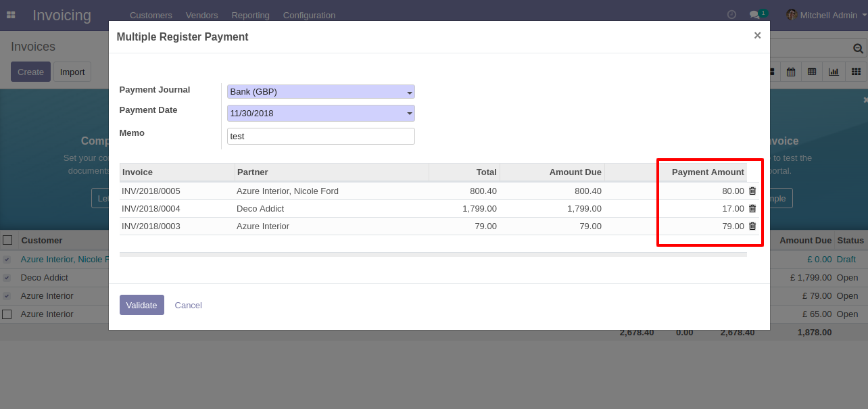The width and height of the screenshot is (868, 409).
Task: Click the Validate button
Action: pyautogui.click(x=142, y=305)
